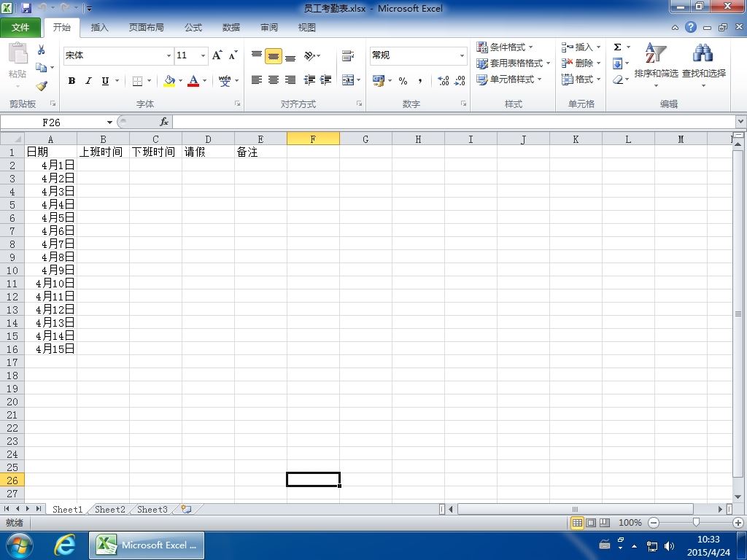Click the accounting number format icon
This screenshot has width=747, height=560.
379,80
